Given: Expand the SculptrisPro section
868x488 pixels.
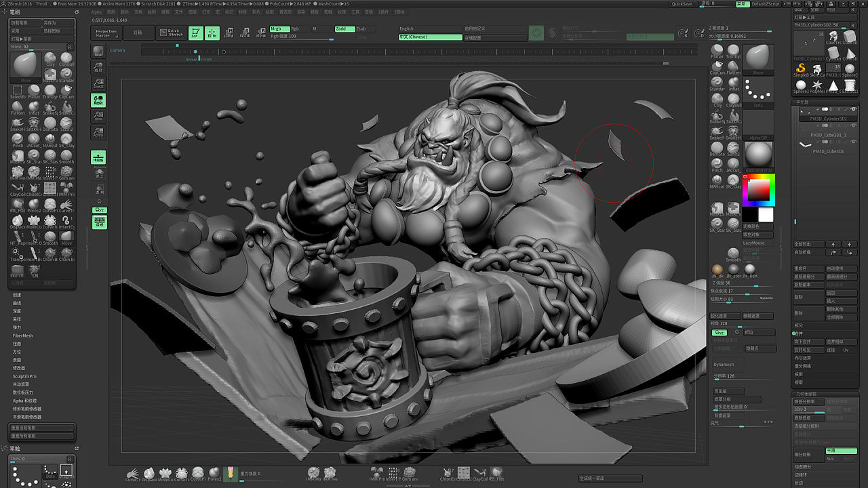Looking at the screenshot, I should (24, 376).
